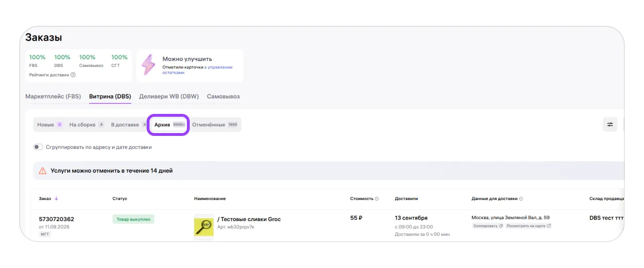This screenshot has width=644, height=268.
Task: Click the info icon next to Стоимость
Action: point(377,199)
